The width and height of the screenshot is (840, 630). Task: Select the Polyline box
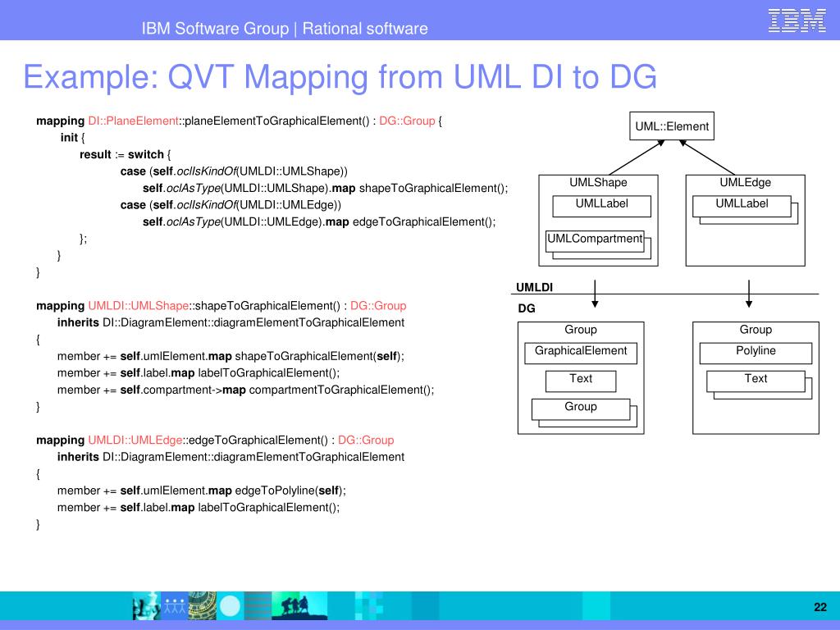(756, 354)
